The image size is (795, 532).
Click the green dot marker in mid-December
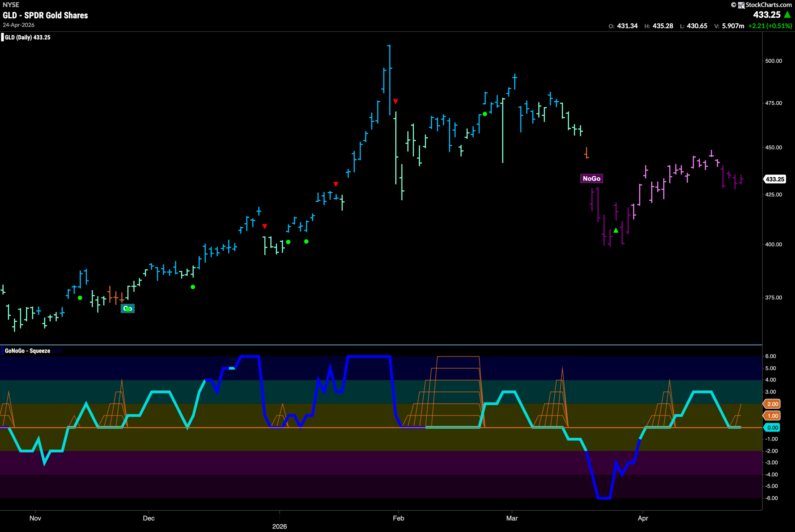pyautogui.click(x=193, y=287)
